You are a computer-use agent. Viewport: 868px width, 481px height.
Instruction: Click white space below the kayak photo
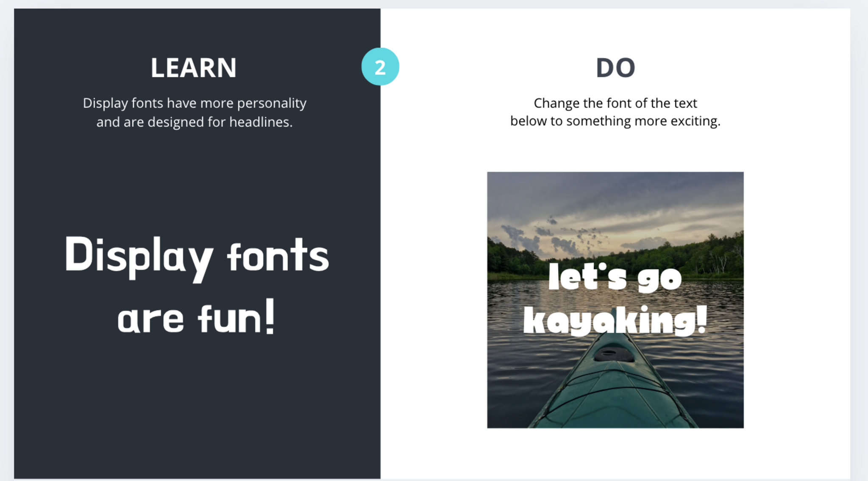coord(615,453)
